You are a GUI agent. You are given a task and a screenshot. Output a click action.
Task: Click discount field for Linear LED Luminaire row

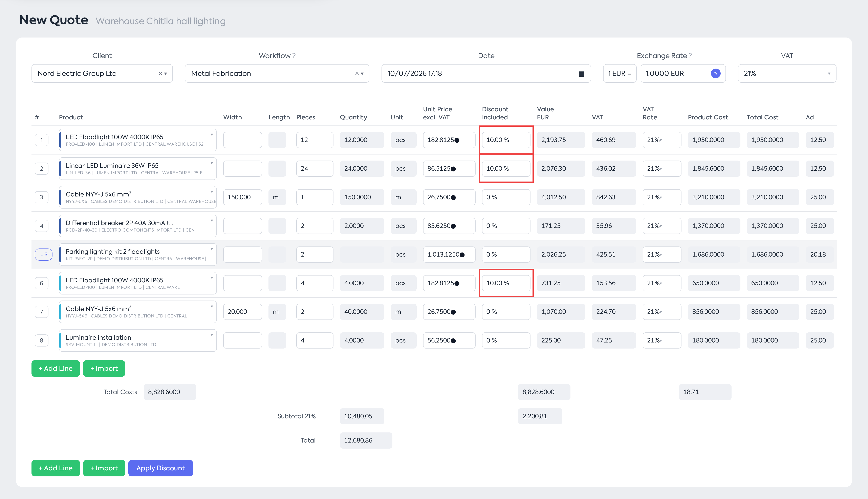pyautogui.click(x=506, y=169)
